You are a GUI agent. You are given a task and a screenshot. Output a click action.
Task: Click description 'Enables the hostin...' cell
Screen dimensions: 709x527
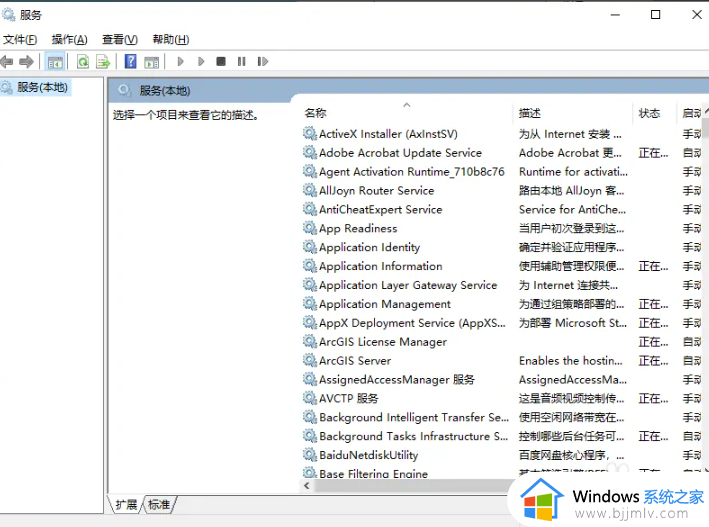tap(571, 361)
